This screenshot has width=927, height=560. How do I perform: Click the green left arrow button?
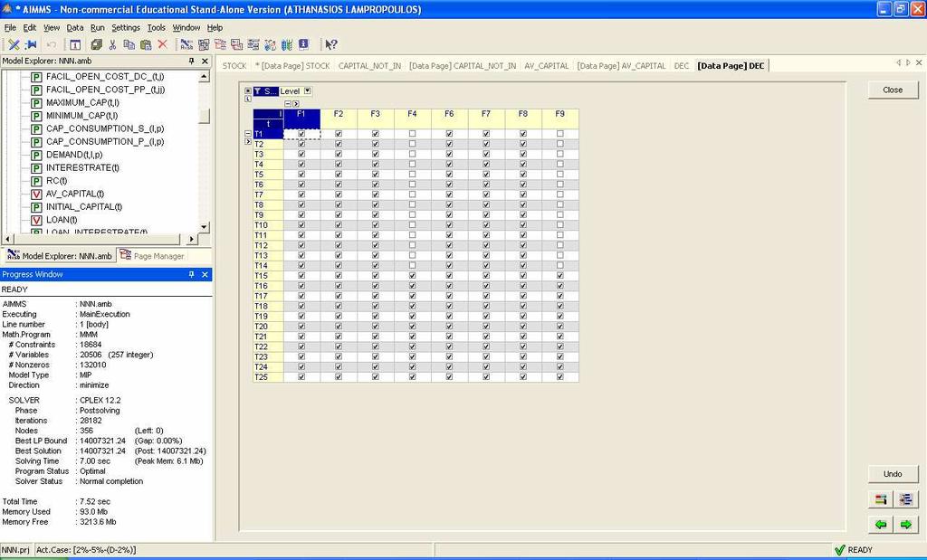point(881,524)
